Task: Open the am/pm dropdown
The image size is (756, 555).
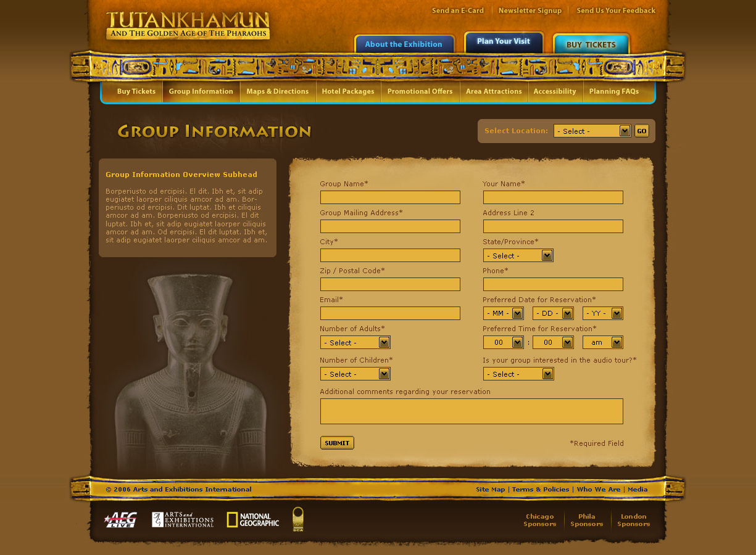Action: (x=603, y=342)
